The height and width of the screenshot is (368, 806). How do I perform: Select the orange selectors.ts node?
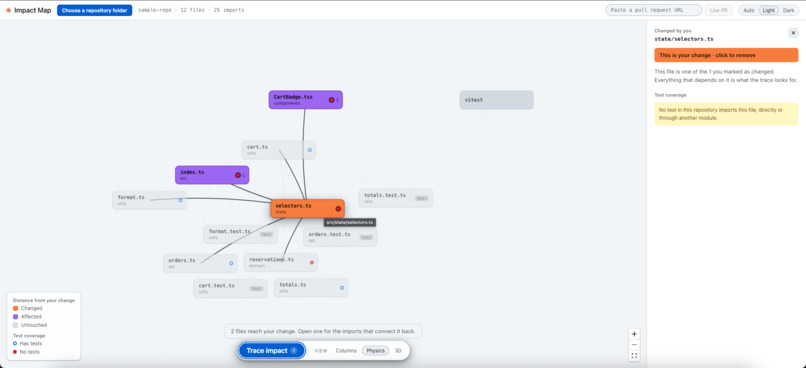pyautogui.click(x=307, y=209)
